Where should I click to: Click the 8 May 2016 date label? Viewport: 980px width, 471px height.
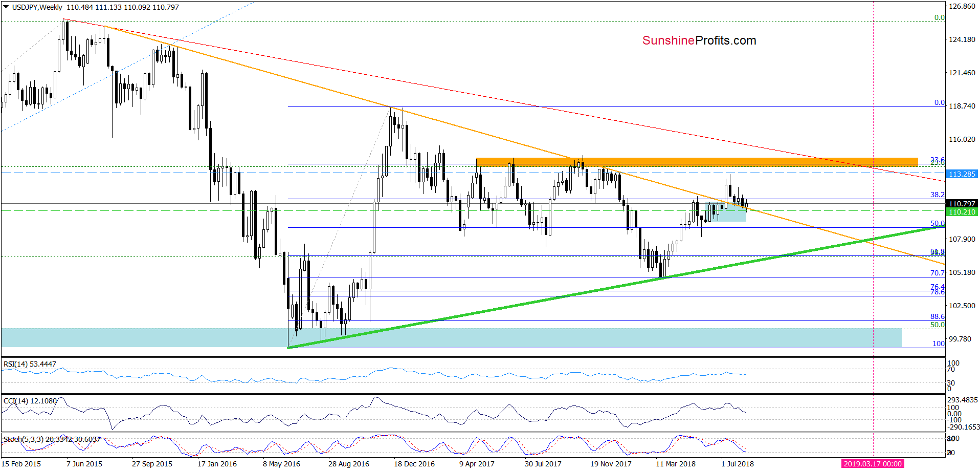[x=281, y=464]
